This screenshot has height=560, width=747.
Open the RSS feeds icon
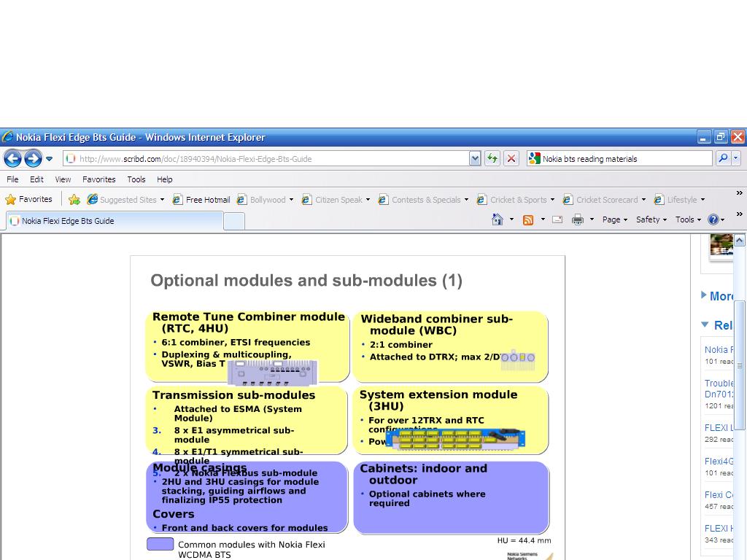point(528,219)
